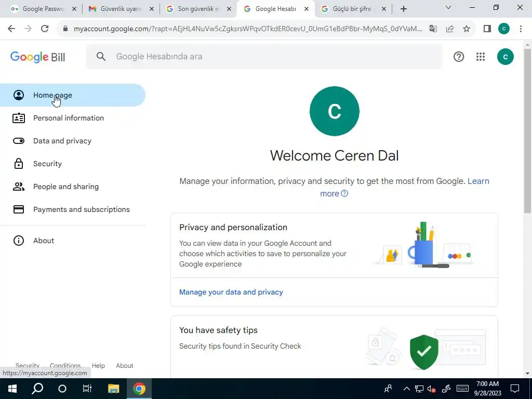Click the Google Account help icon
This screenshot has width=532, height=399.
pos(459,57)
